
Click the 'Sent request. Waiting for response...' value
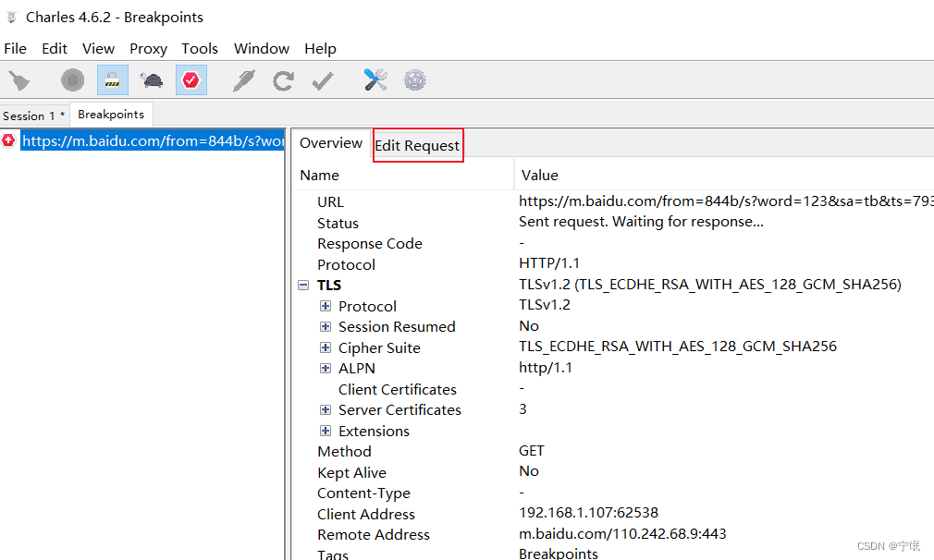click(641, 222)
